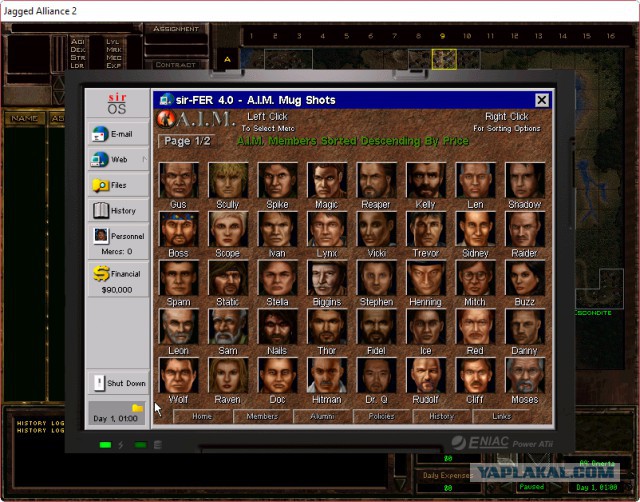Select mercenary Len portrait
Image resolution: width=640 pixels, height=502 pixels.
point(475,180)
